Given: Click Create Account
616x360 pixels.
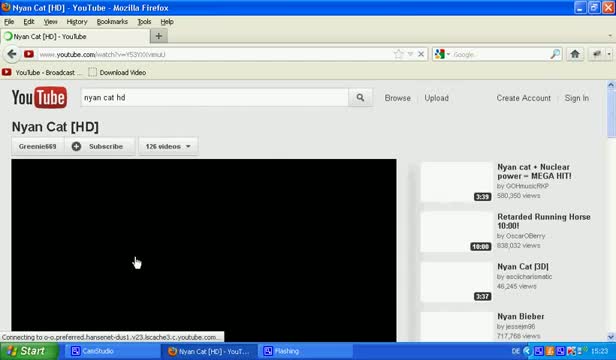Looking at the screenshot, I should point(524,98).
